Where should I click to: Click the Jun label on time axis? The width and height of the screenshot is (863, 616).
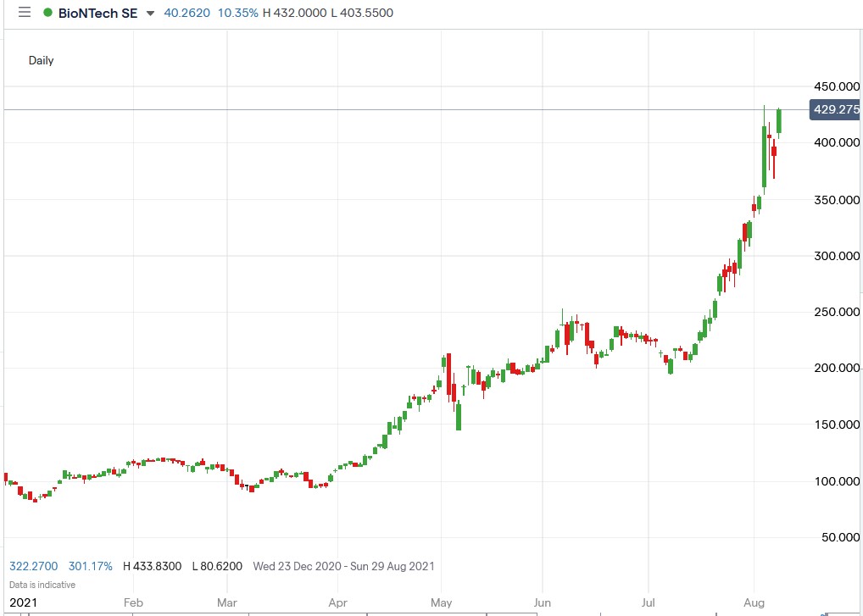[542, 602]
